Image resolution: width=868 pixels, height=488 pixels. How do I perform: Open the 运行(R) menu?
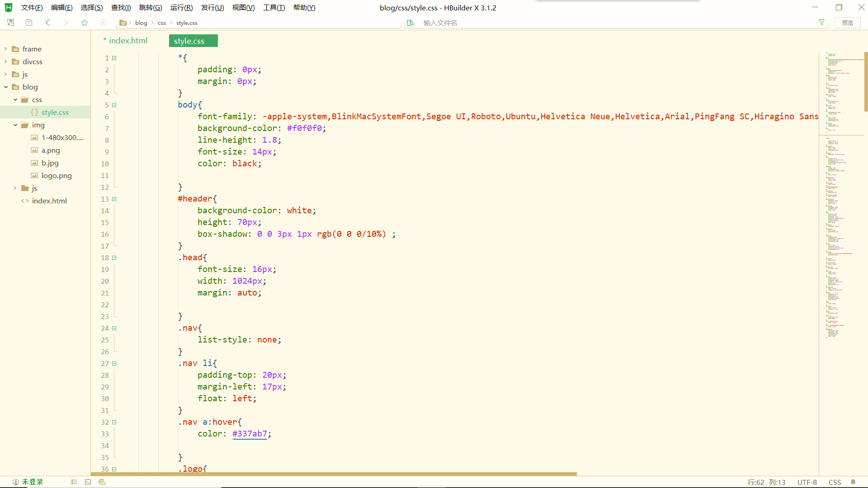tap(181, 8)
